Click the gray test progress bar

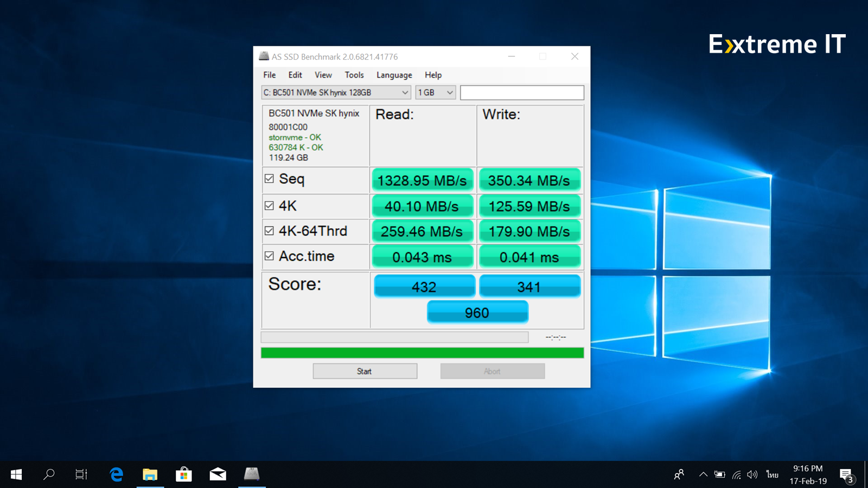point(394,337)
